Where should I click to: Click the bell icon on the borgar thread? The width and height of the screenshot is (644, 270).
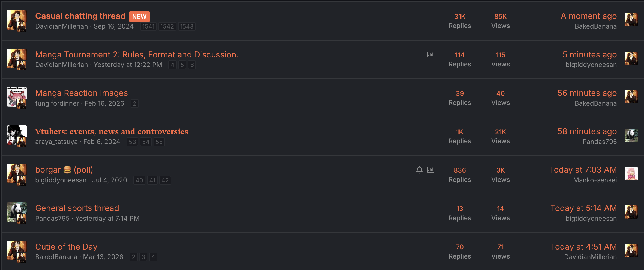419,170
